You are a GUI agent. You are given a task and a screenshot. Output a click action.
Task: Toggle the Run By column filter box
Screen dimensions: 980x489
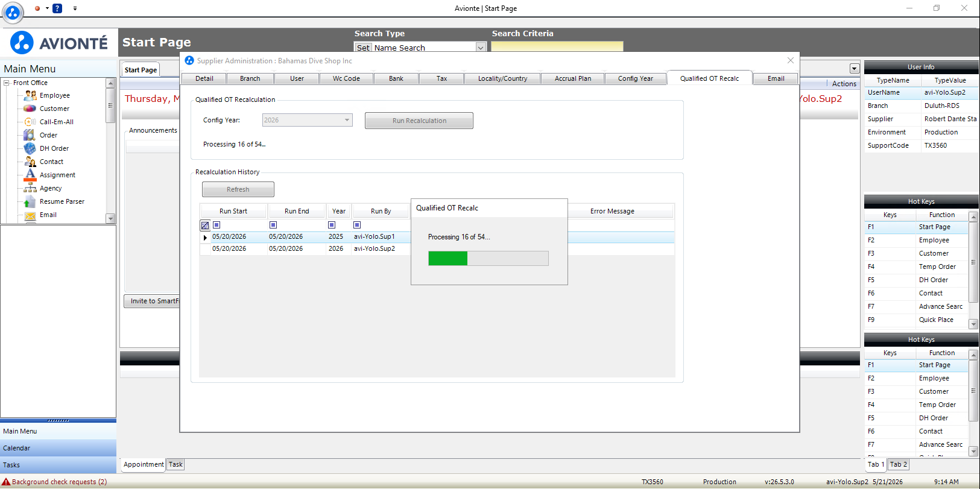point(357,225)
